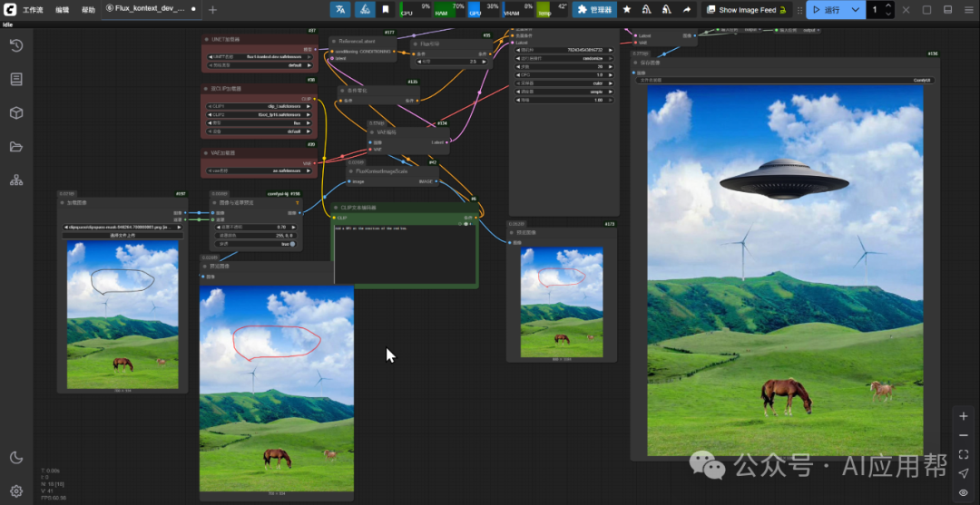Toggle the bottom panel icon

pyautogui.click(x=947, y=9)
